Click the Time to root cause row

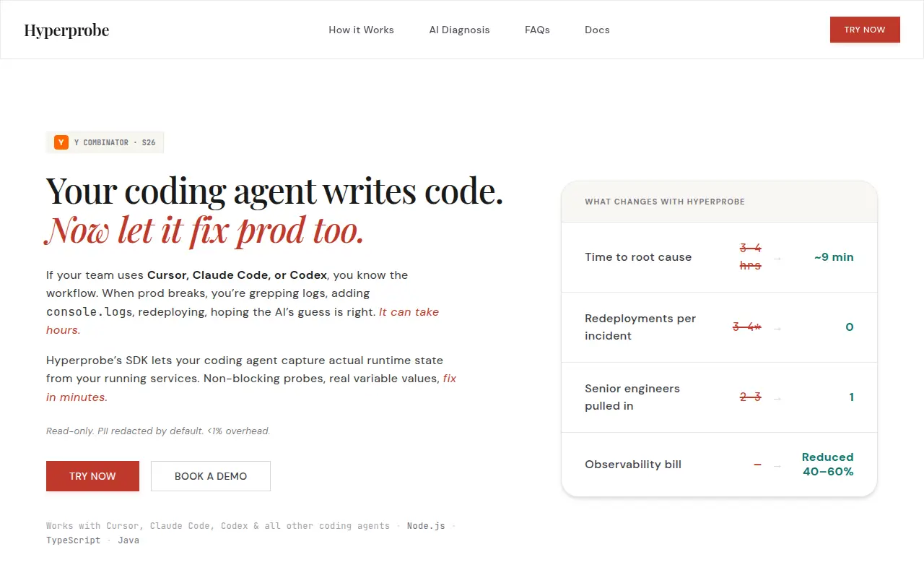tap(719, 257)
